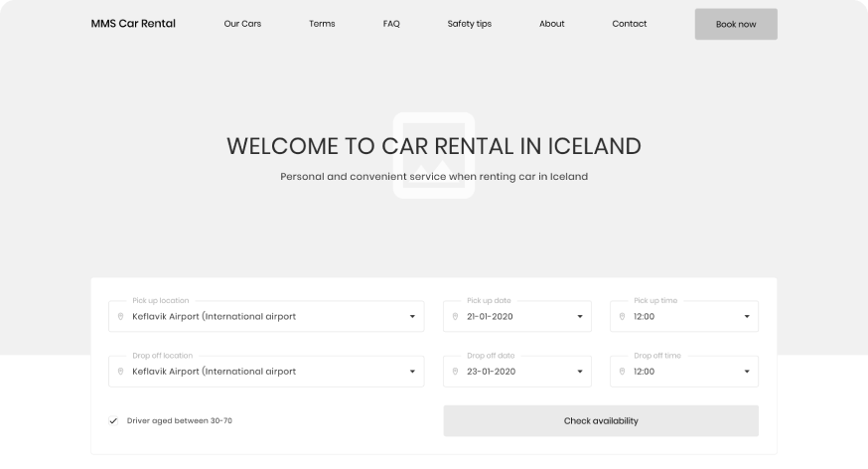This screenshot has height=469, width=868.
Task: Toggle the Driver aged between 30-70 checkbox
Action: 113,421
